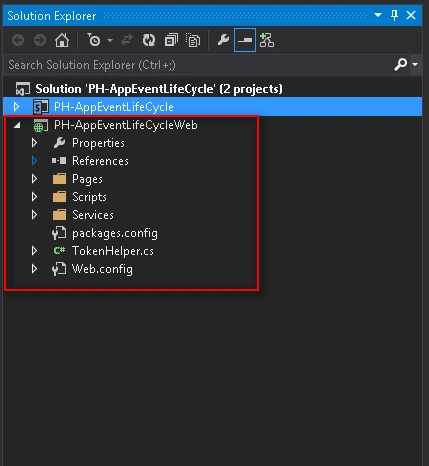Click the Search Solution Explorer field
Image resolution: width=429 pixels, height=466 pixels.
pos(198,65)
